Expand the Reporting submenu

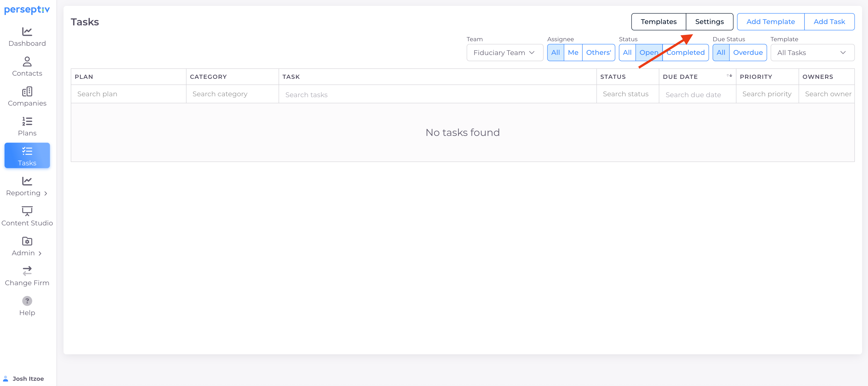[x=27, y=193]
